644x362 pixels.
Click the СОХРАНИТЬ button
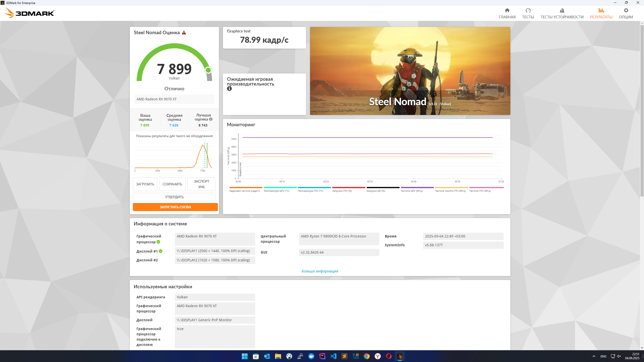(172, 184)
